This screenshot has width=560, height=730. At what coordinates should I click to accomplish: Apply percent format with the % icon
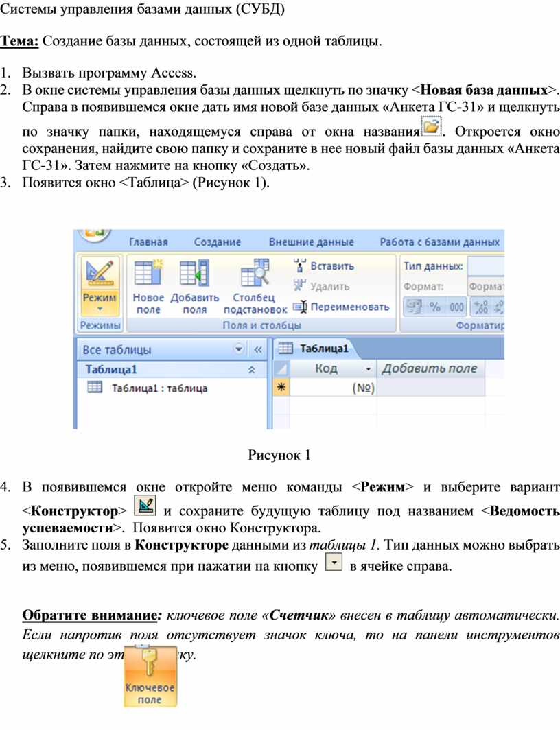[x=435, y=306]
